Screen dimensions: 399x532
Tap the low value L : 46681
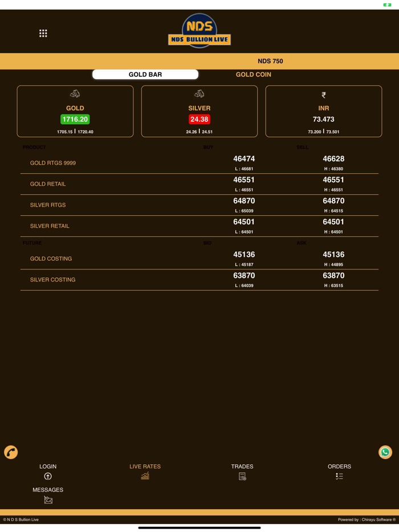244,169
